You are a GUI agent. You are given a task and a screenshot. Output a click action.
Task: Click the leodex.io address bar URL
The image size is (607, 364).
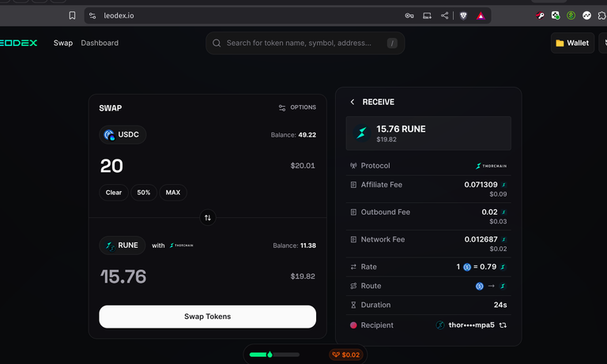(119, 16)
